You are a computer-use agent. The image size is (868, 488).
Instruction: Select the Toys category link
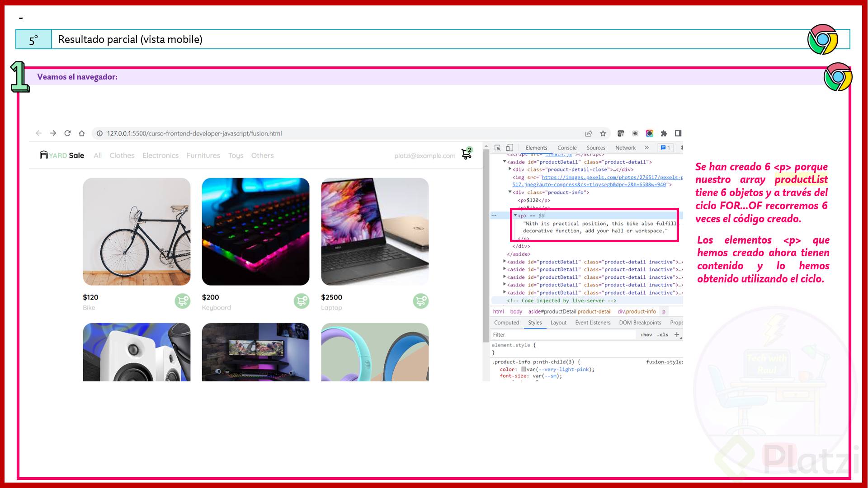pos(236,155)
